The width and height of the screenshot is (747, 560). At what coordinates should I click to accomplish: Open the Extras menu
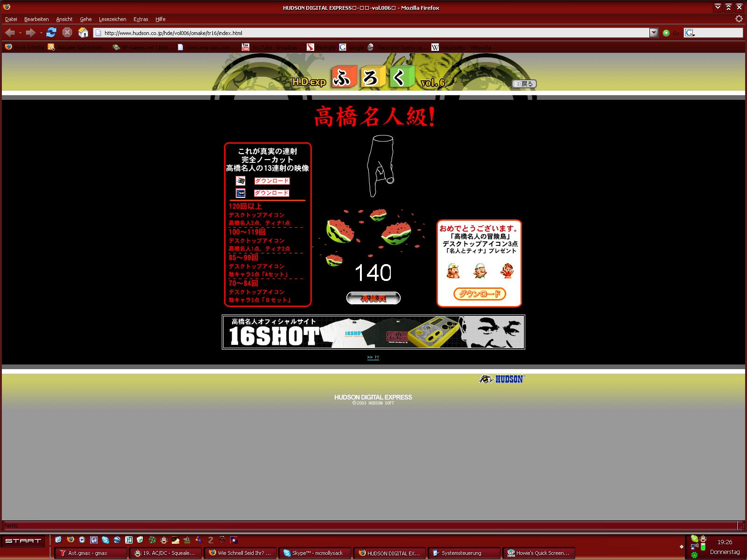[x=141, y=19]
